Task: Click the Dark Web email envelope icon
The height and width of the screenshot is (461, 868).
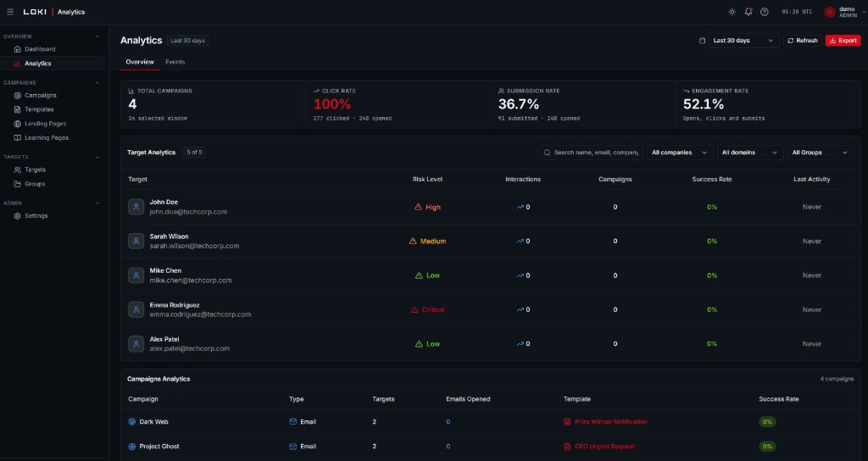Action: tap(292, 422)
